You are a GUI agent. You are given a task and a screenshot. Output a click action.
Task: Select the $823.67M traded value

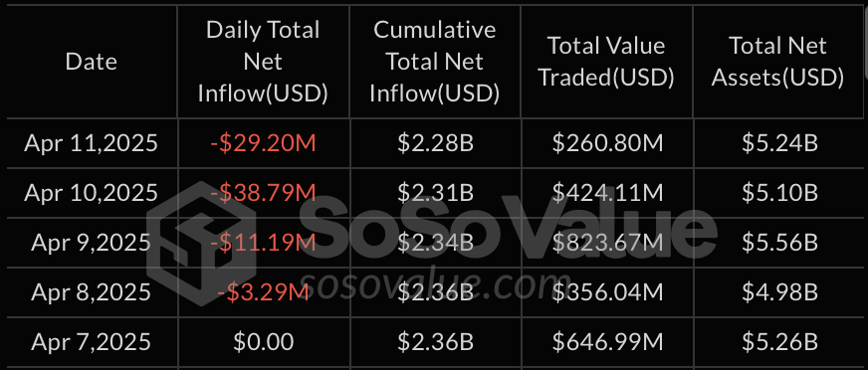[x=607, y=243]
